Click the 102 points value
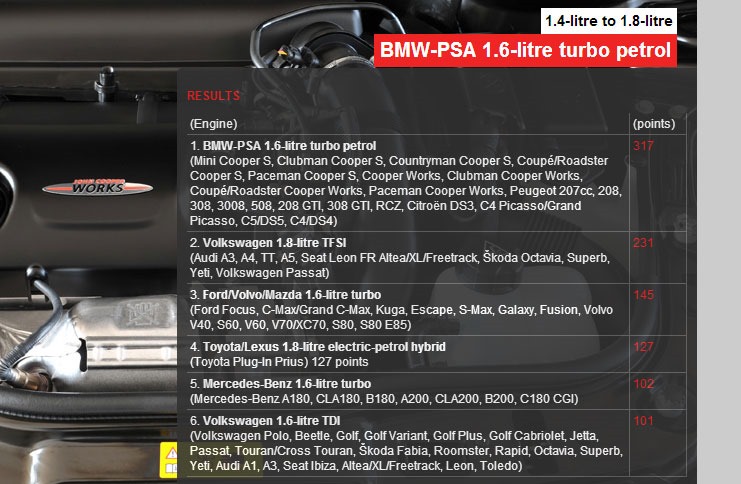This screenshot has width=741, height=484. [644, 384]
